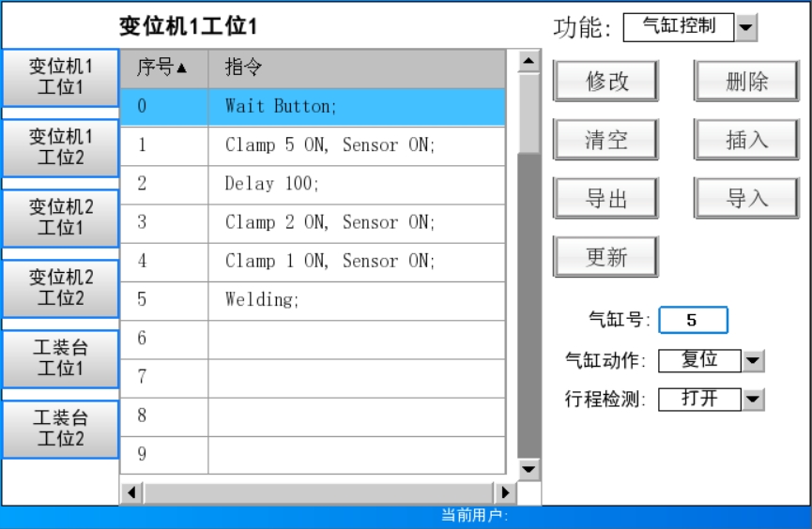Switch to 变位机1 工位2 tab
Image resolution: width=812 pixels, height=529 pixels.
pyautogui.click(x=60, y=148)
